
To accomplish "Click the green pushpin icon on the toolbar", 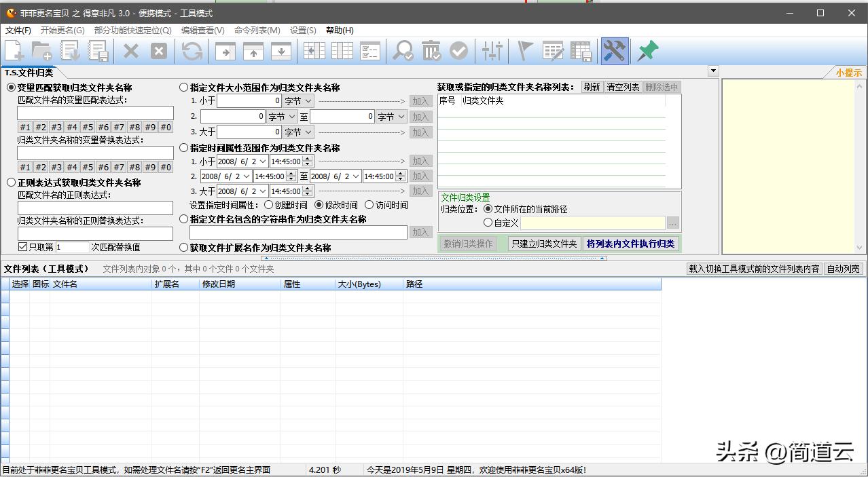I will click(x=647, y=50).
